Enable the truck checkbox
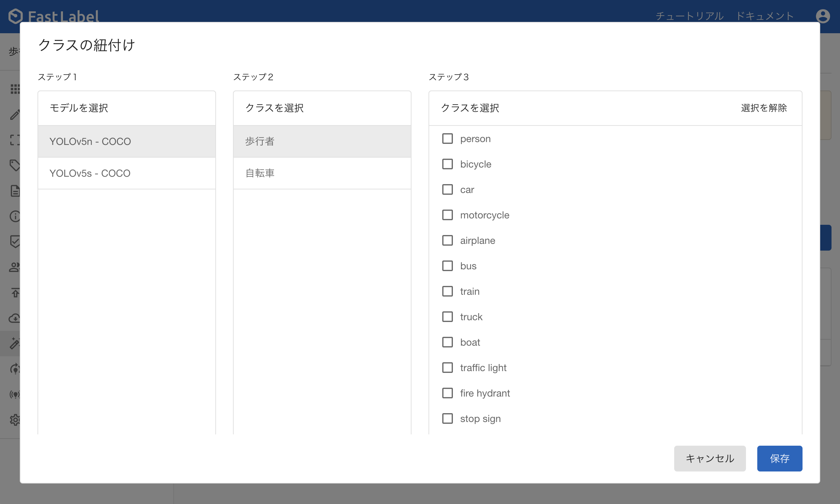Viewport: 840px width, 504px height. 448,317
